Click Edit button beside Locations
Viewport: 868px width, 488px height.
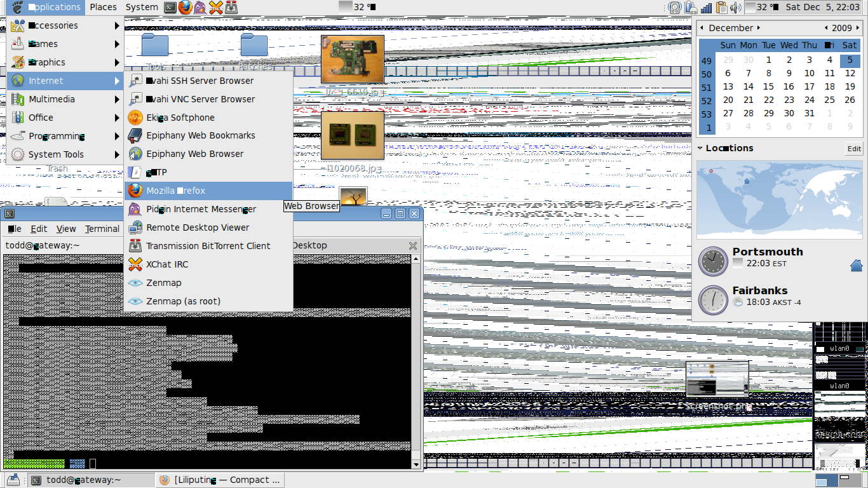pos(854,149)
